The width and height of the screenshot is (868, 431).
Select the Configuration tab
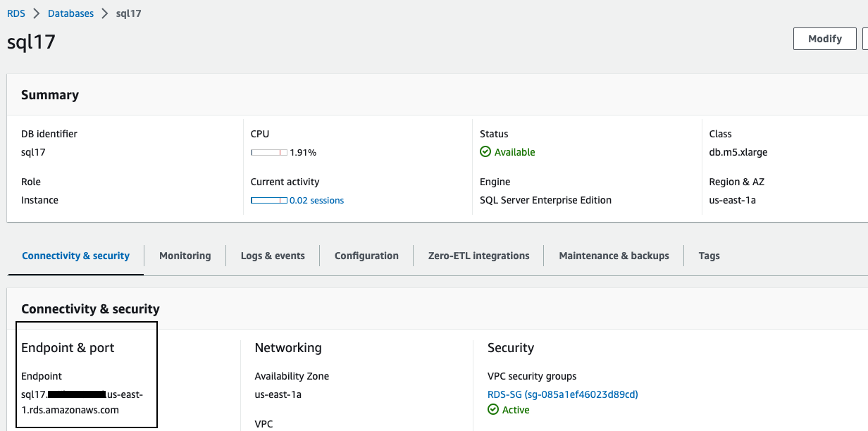[x=366, y=256]
